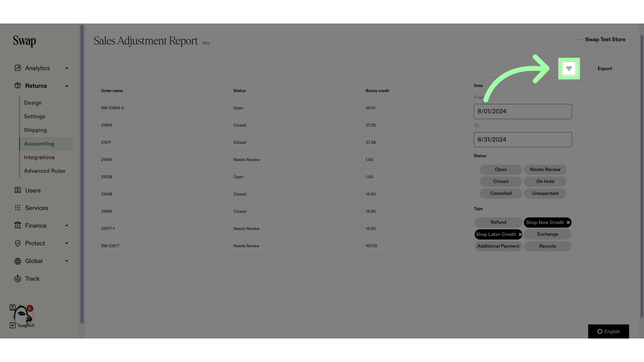This screenshot has height=362, width=644.
Task: Select the Advanced Rules menu item
Action: coord(45,171)
